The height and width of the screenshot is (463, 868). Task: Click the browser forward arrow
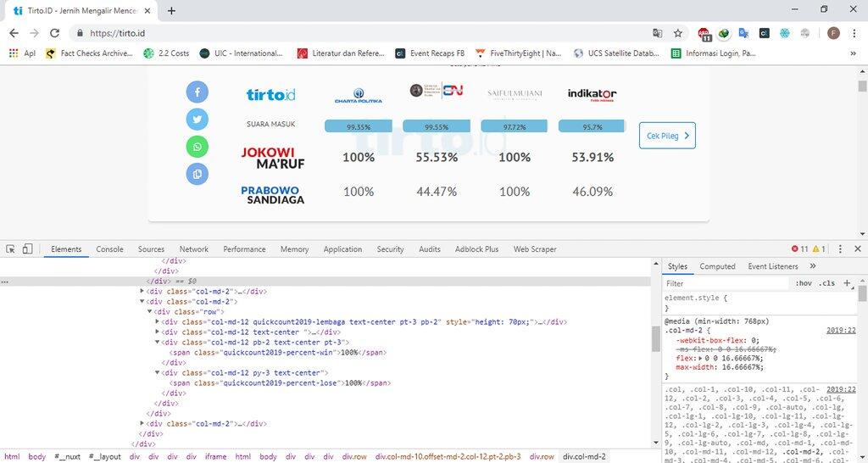(x=34, y=33)
